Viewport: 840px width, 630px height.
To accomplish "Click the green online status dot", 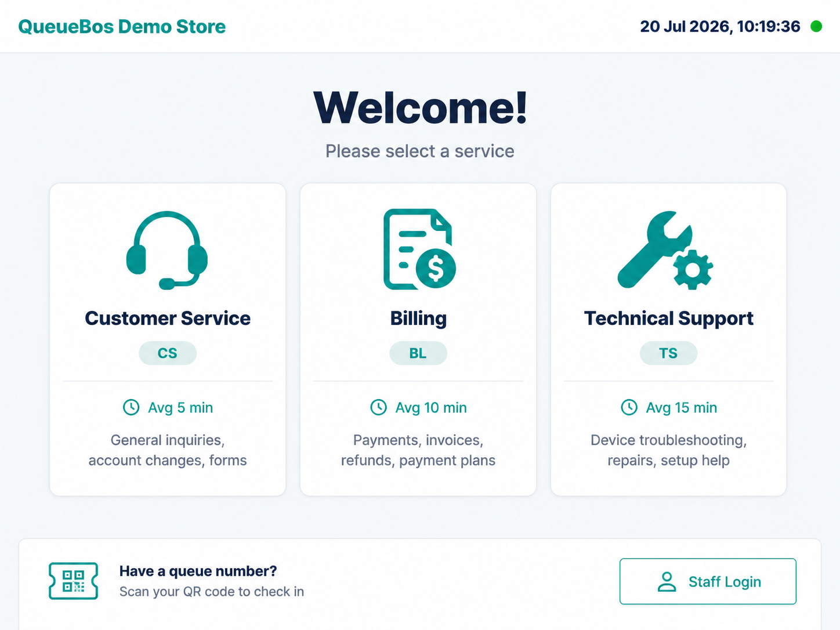I will (x=816, y=26).
